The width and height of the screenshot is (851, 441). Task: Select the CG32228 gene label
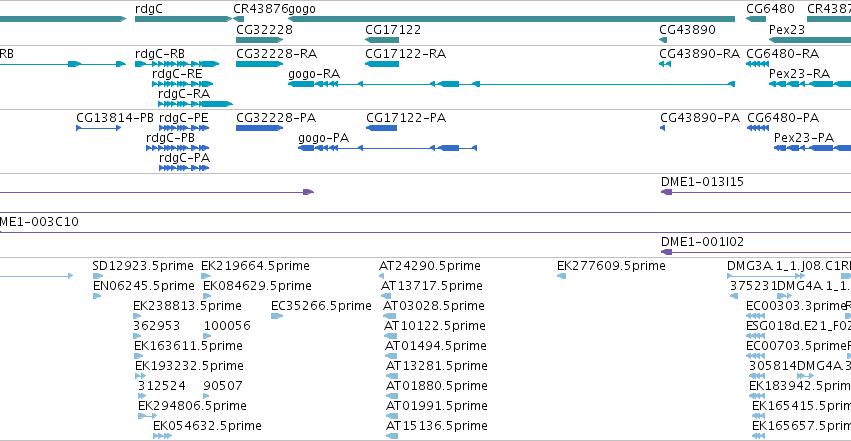point(264,30)
